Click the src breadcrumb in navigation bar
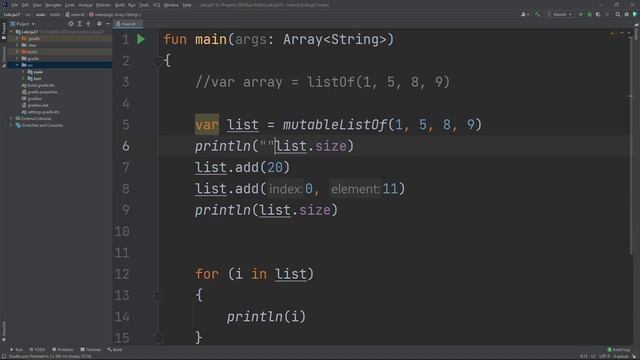This screenshot has width=640, height=360. tap(28, 15)
